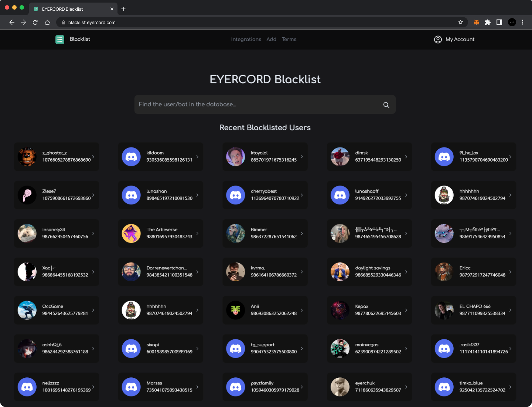This screenshot has width=532, height=407.
Task: Click the search magnifier icon
Action: tap(386, 105)
